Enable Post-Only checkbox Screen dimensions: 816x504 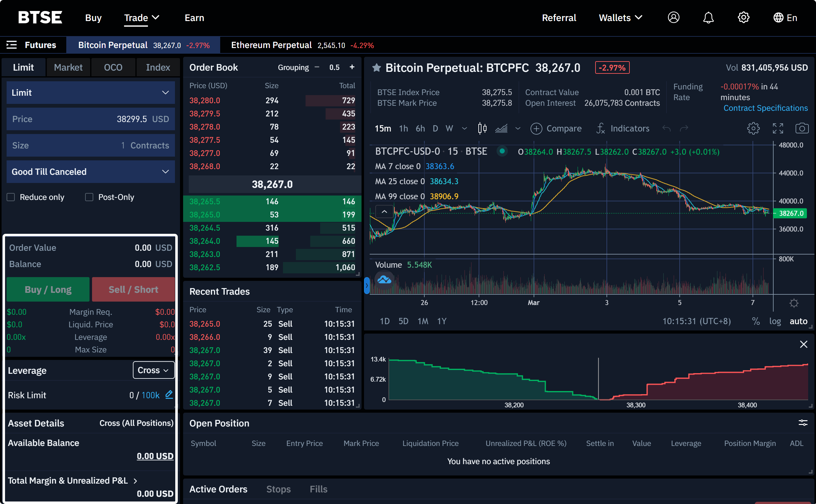click(89, 197)
